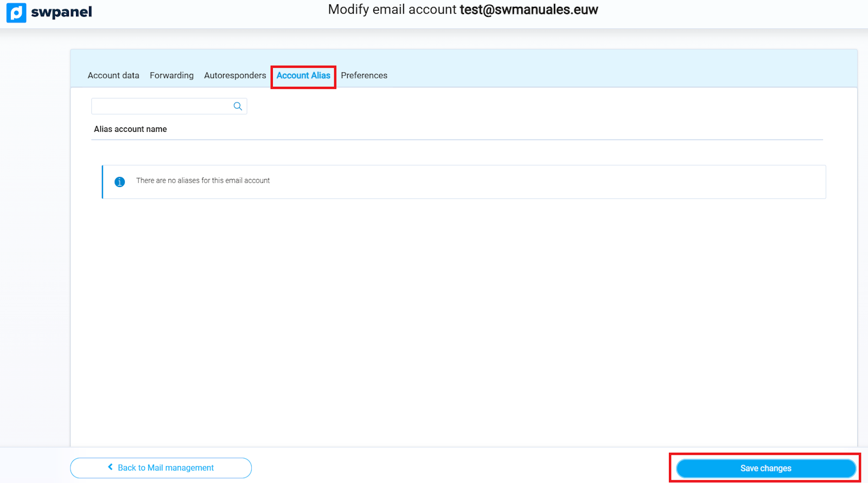868x483 pixels.
Task: Open the Account data tab
Action: [113, 75]
